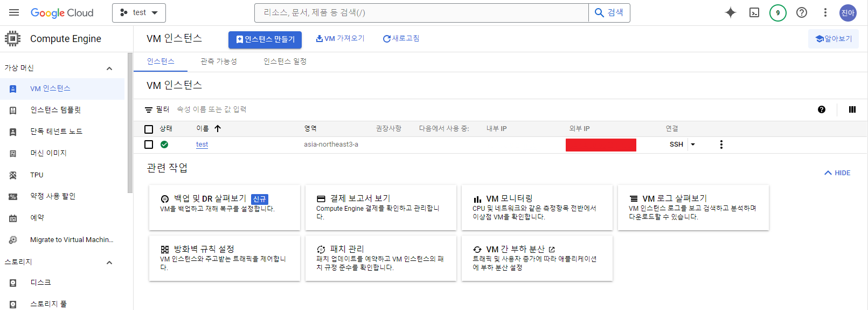Image resolution: width=868 pixels, height=310 pixels.
Task: Click the 머신 이미지 sidebar icon
Action: point(13,154)
